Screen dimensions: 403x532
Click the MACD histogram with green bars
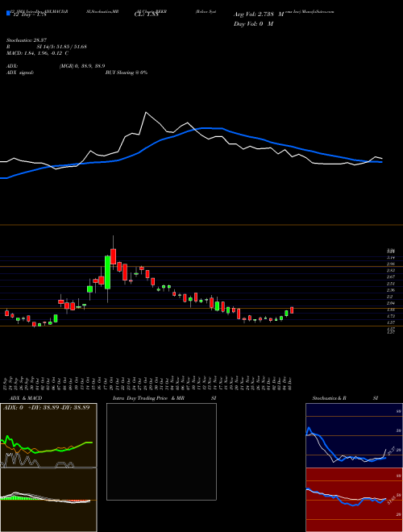pyautogui.click(x=48, y=499)
